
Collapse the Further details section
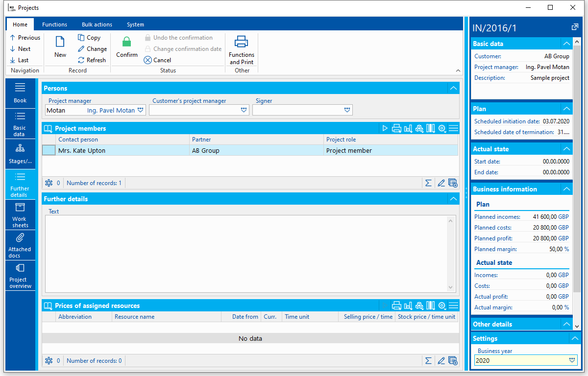[453, 199]
